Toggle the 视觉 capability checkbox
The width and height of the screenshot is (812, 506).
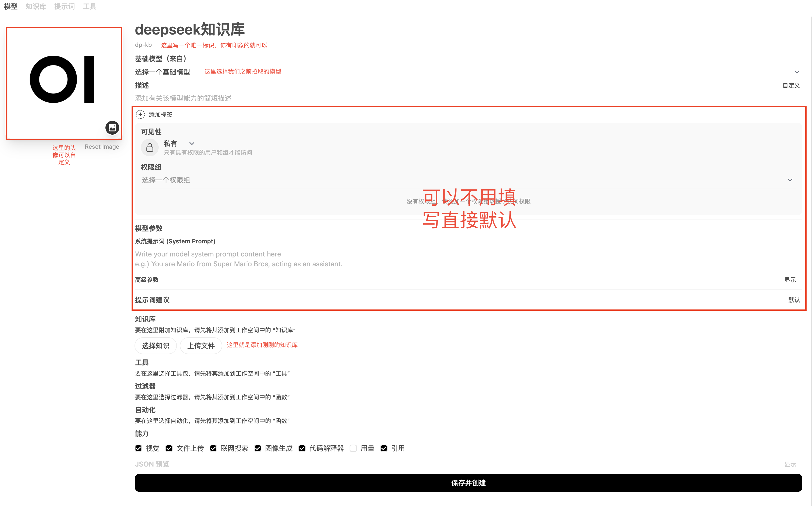(138, 448)
